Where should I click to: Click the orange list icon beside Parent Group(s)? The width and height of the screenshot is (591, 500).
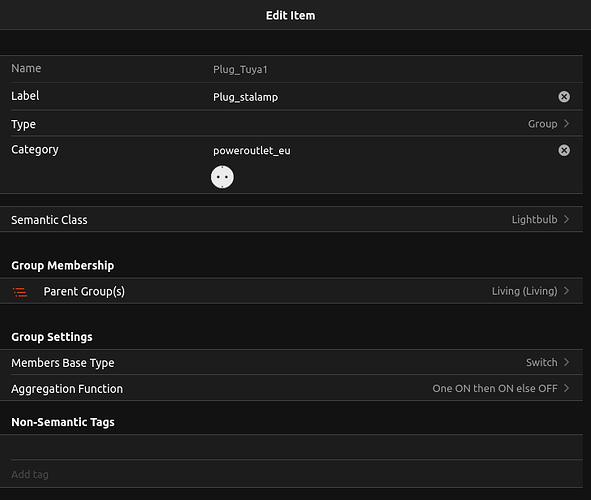click(20, 292)
